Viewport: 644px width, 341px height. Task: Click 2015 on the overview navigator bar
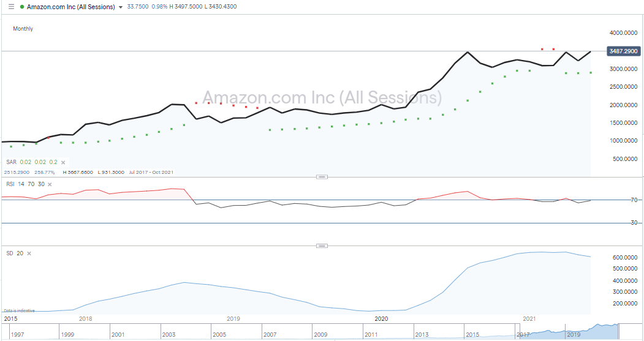472,334
